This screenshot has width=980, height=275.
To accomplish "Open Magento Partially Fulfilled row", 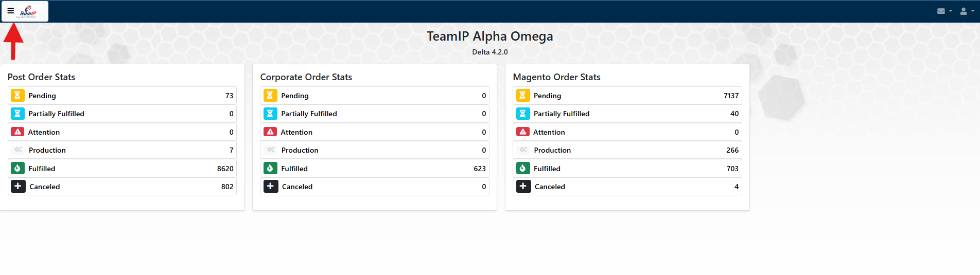I will pyautogui.click(x=627, y=114).
